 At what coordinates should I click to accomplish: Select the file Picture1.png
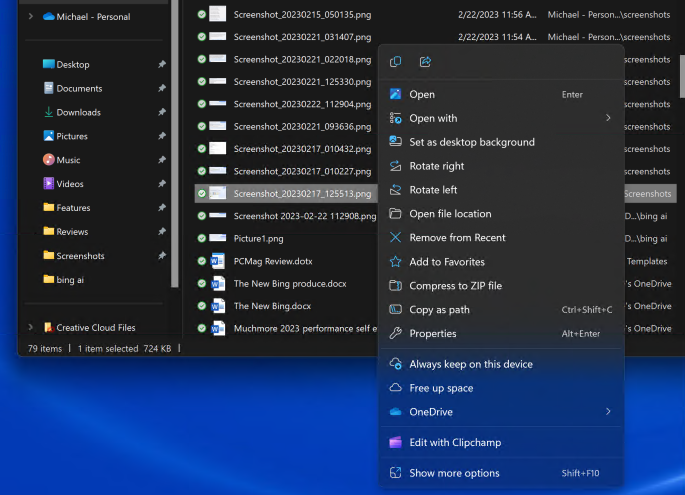pos(259,238)
